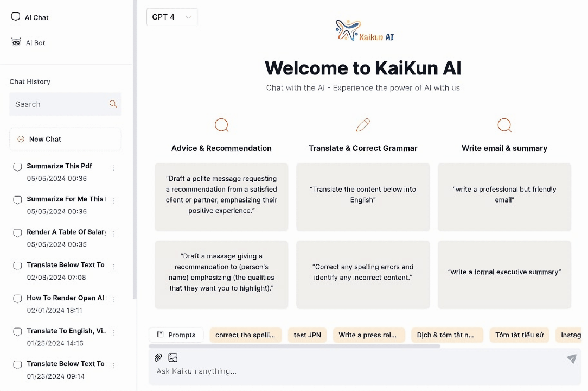This screenshot has width=588, height=391.
Task: Switch to AI Bot in sidebar
Action: click(x=29, y=42)
